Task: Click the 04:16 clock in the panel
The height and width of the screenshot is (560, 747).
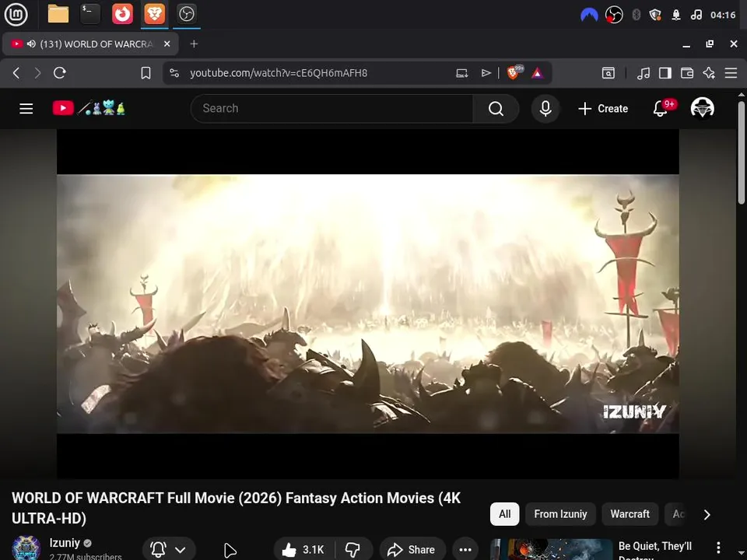Action: coord(723,16)
